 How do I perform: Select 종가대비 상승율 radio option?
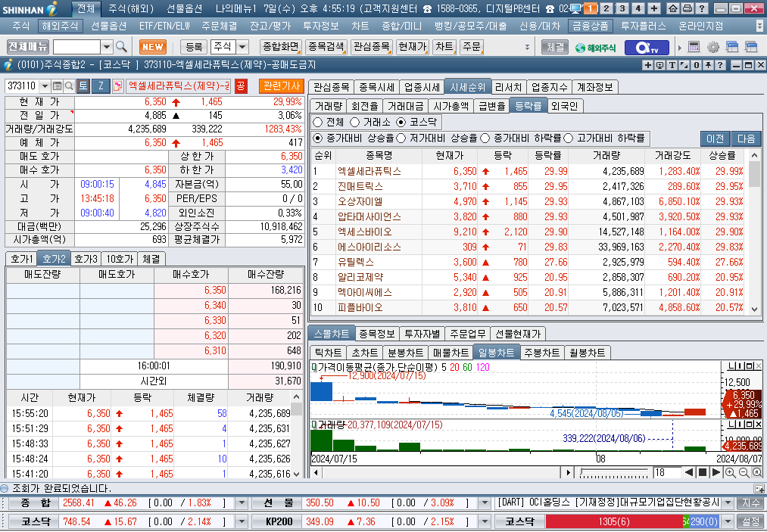tap(318, 138)
